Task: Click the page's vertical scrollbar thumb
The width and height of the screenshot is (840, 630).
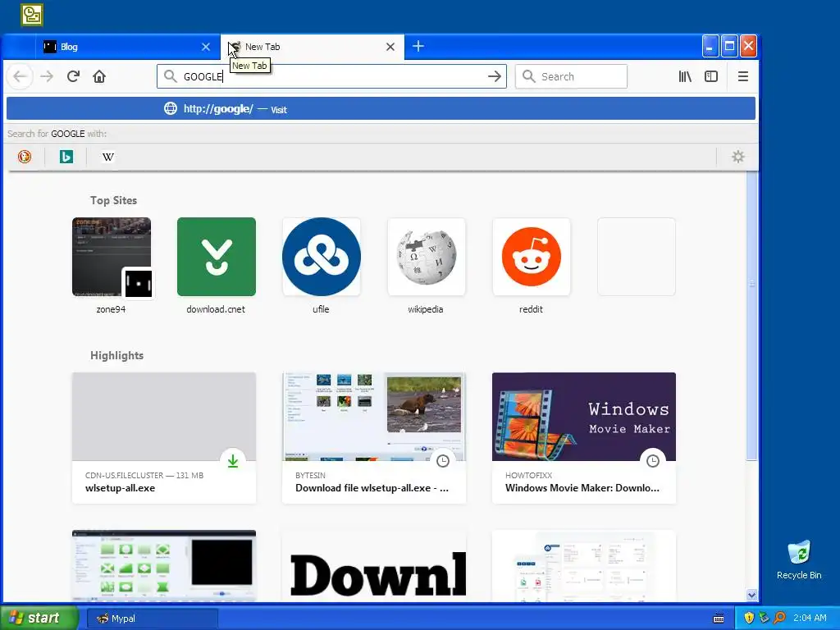Action: tap(751, 316)
